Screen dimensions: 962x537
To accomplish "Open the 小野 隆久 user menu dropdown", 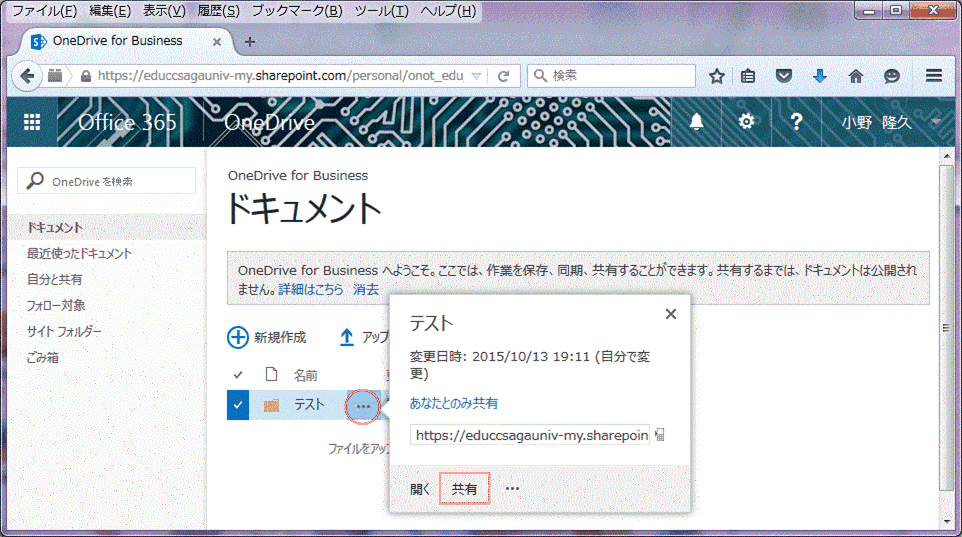I will [x=936, y=122].
